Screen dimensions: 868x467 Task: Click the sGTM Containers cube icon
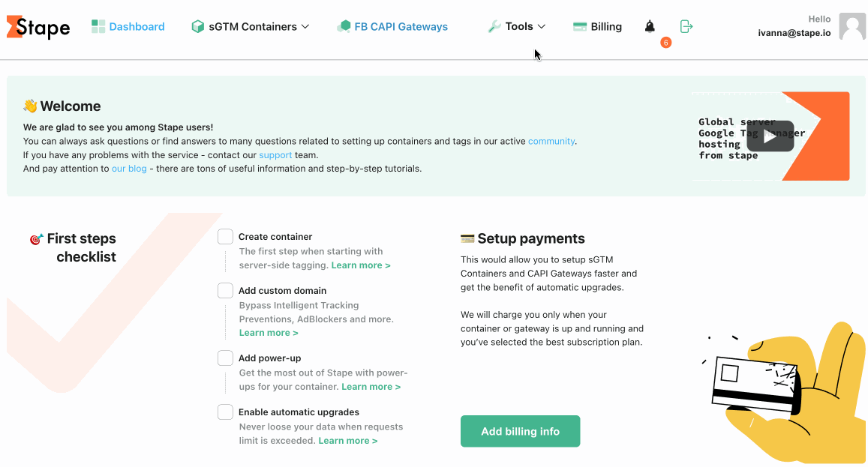(197, 26)
